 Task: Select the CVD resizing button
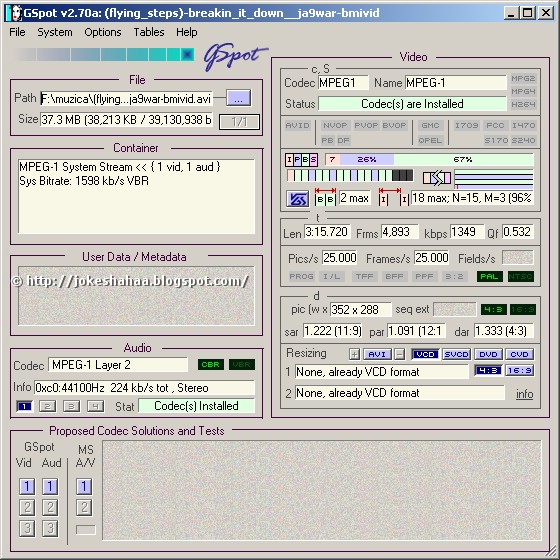(519, 354)
